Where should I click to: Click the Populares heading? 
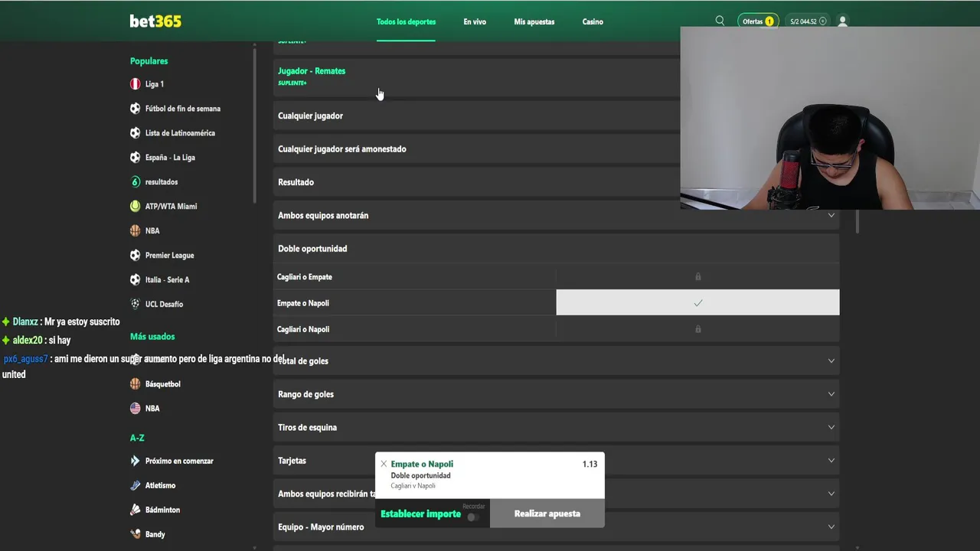click(149, 61)
